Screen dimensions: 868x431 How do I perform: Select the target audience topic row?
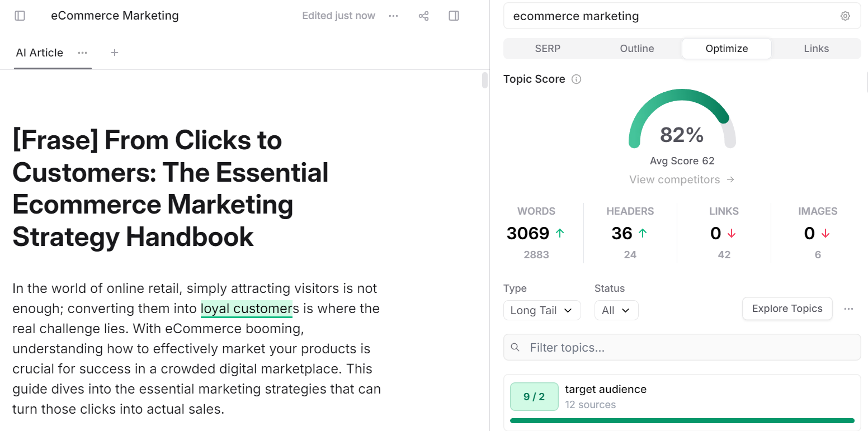point(682,402)
